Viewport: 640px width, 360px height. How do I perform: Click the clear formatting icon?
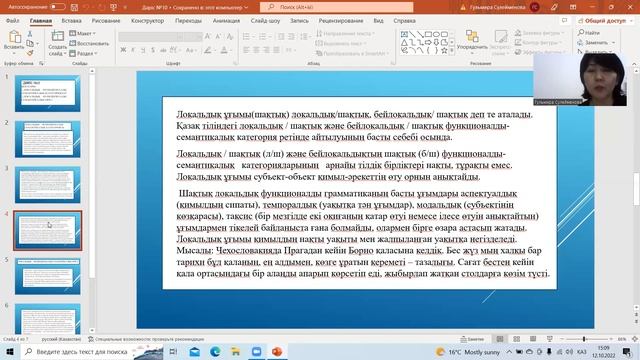point(230,37)
